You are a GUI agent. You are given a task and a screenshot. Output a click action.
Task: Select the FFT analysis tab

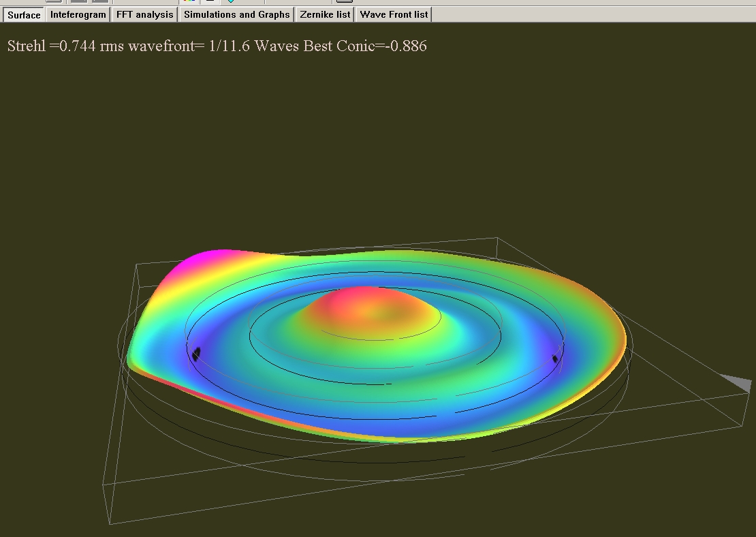(x=144, y=14)
